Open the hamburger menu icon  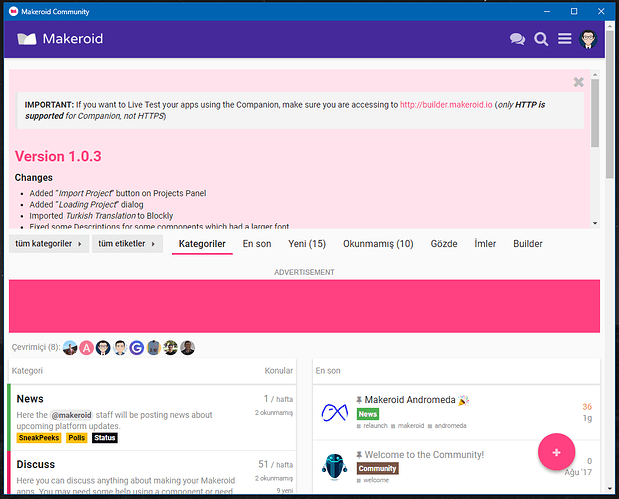click(x=565, y=40)
